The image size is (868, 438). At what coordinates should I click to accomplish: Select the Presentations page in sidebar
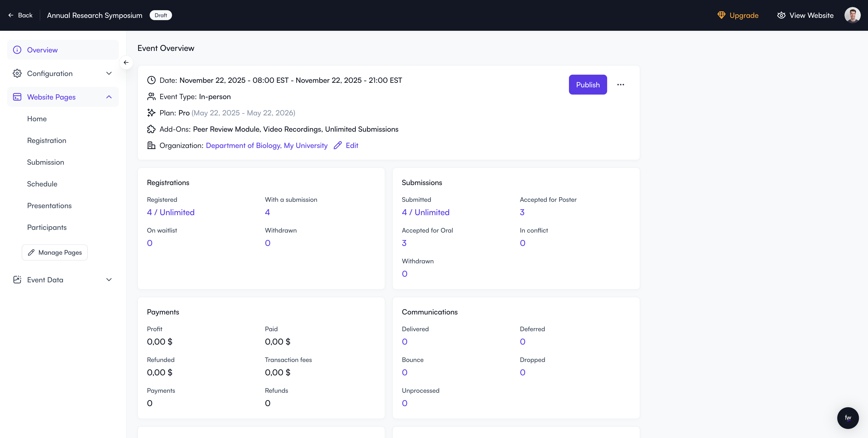(x=49, y=206)
